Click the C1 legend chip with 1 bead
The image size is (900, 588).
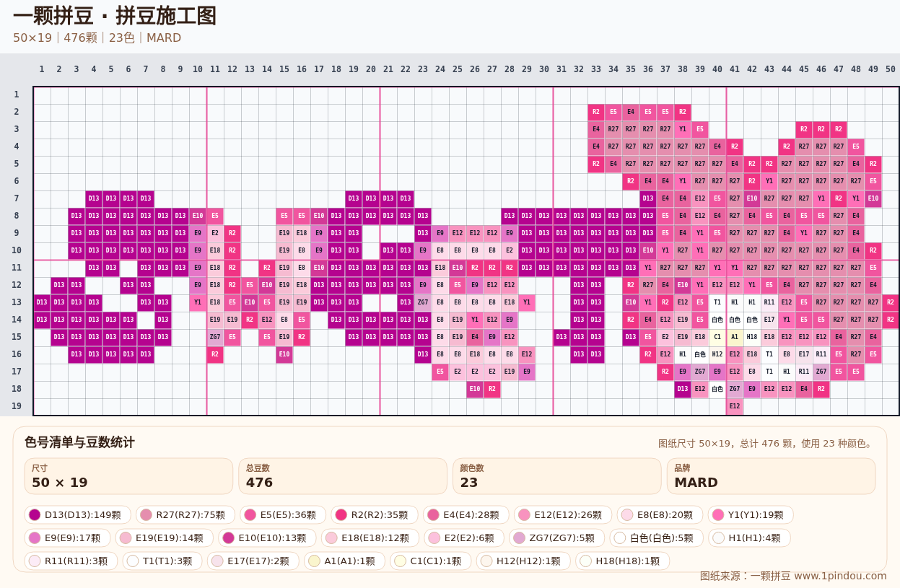click(431, 561)
